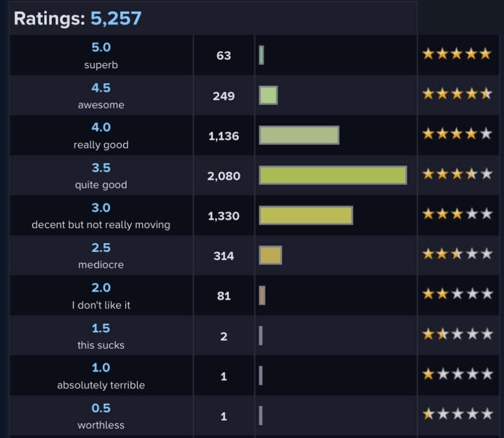Click the three-star rating icons row
This screenshot has height=438, width=504.
click(457, 214)
